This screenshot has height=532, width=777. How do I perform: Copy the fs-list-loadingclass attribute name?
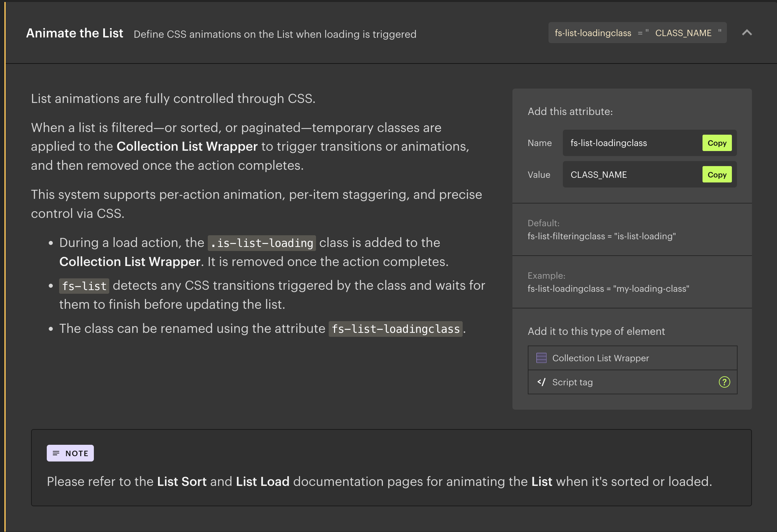pyautogui.click(x=717, y=143)
